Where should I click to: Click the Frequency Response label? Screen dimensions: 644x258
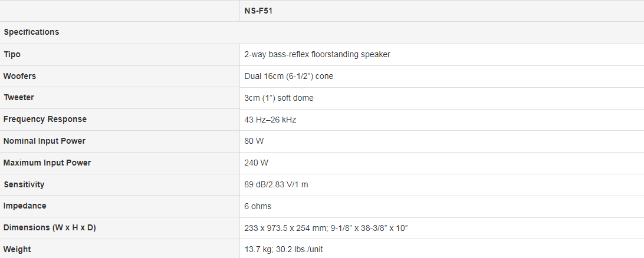pos(45,120)
